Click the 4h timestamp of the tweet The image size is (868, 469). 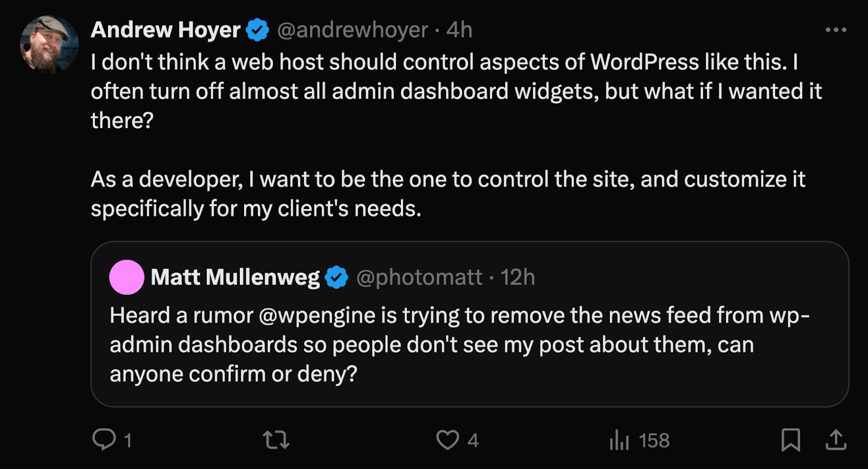pos(459,30)
